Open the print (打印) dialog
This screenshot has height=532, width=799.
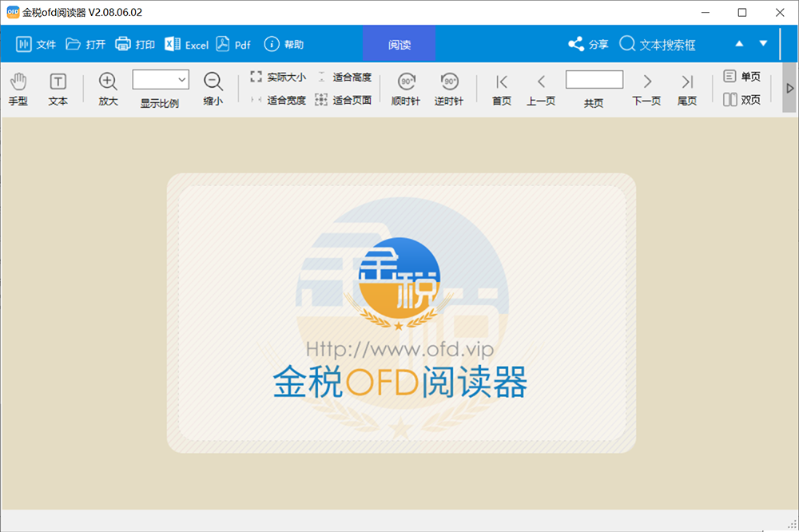(x=134, y=45)
